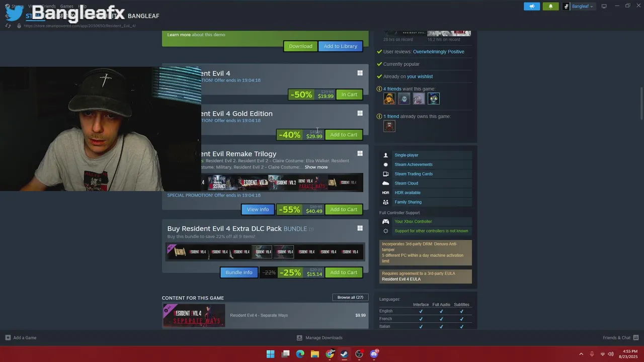This screenshot has height=362, width=644.
Task: Click the Windows icon on Resident Evil 4 package
Action: 360,73
